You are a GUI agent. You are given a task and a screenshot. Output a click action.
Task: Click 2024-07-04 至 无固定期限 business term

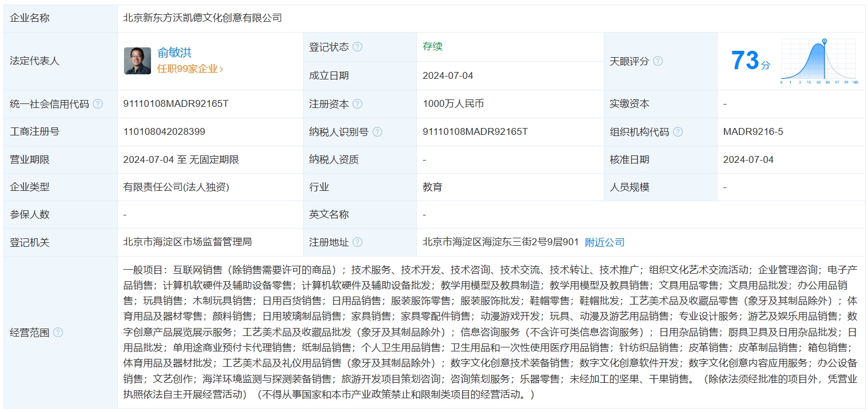pyautogui.click(x=181, y=159)
